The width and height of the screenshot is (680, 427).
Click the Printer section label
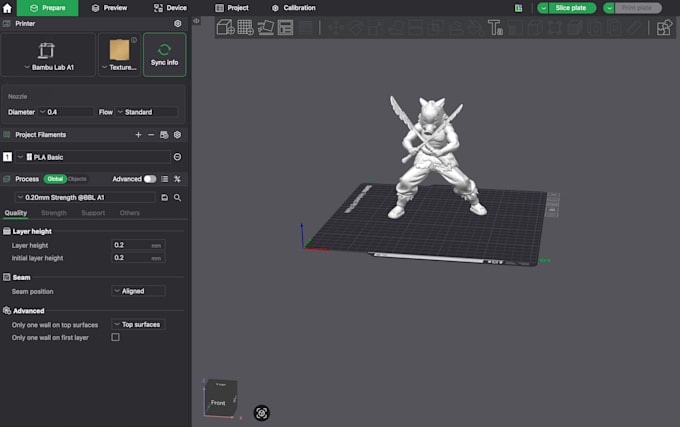coord(25,23)
